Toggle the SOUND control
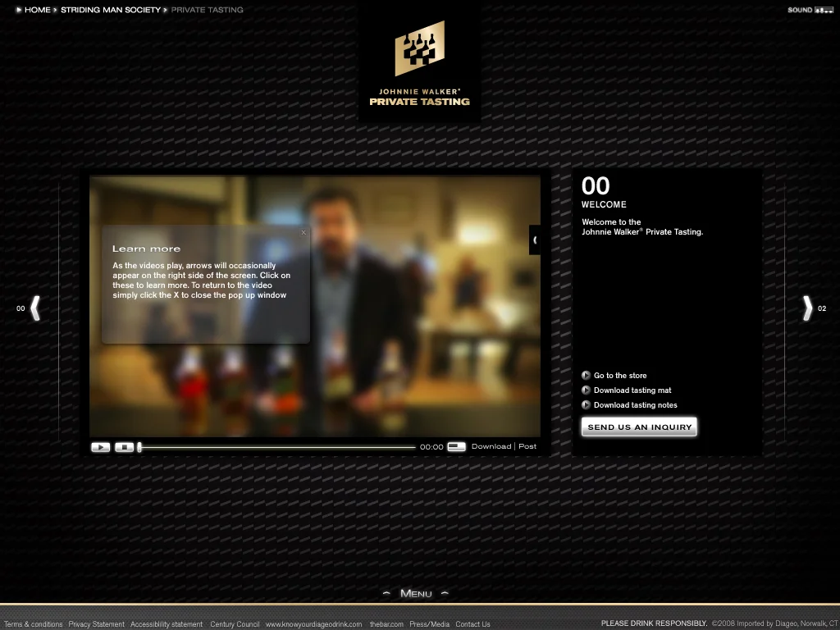The width and height of the screenshot is (840, 630). pyautogui.click(x=810, y=10)
